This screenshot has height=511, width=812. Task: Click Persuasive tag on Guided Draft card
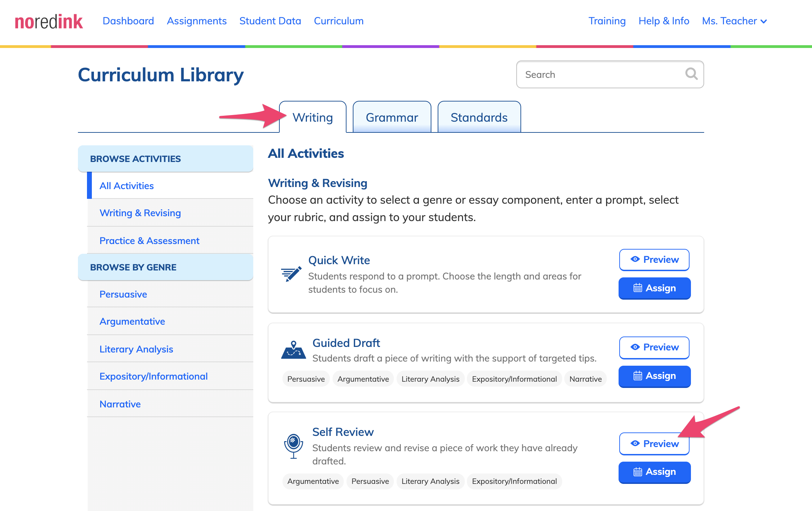pos(306,379)
